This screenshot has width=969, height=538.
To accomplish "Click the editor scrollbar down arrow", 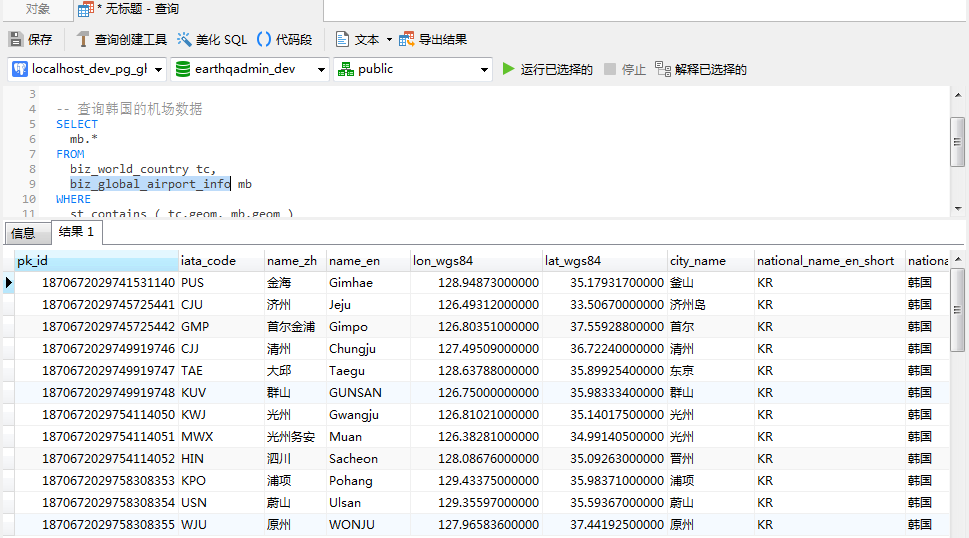I will 957,209.
